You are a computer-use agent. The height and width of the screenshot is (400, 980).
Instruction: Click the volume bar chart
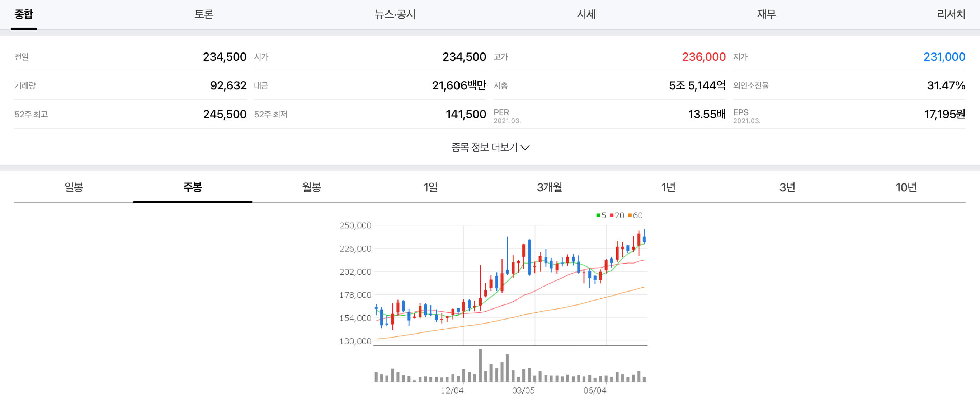tap(510, 365)
